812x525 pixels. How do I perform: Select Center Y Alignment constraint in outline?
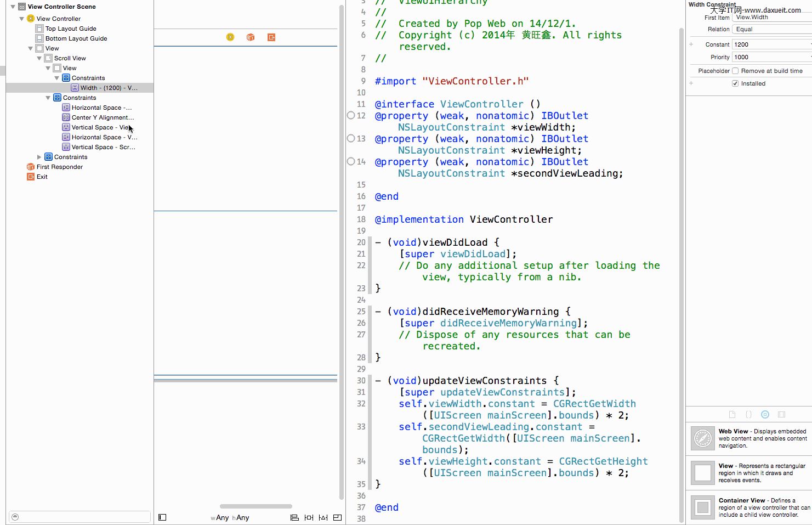pyautogui.click(x=102, y=117)
